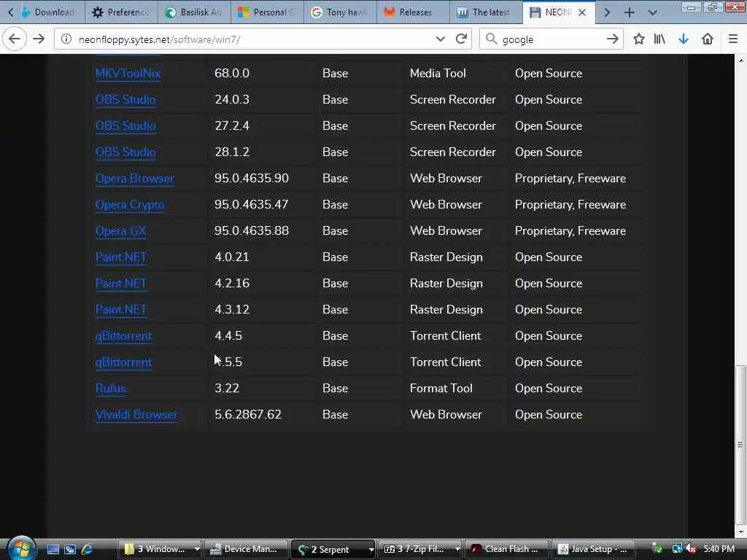
Task: Expand the 2 Serpent taskbar group
Action: [x=371, y=549]
